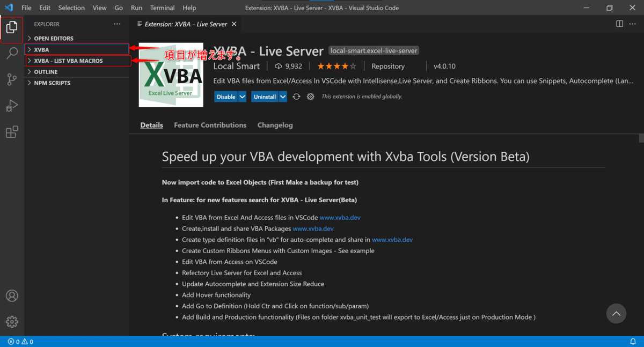Open the Help menu
The height and width of the screenshot is (347, 644).
[x=189, y=8]
